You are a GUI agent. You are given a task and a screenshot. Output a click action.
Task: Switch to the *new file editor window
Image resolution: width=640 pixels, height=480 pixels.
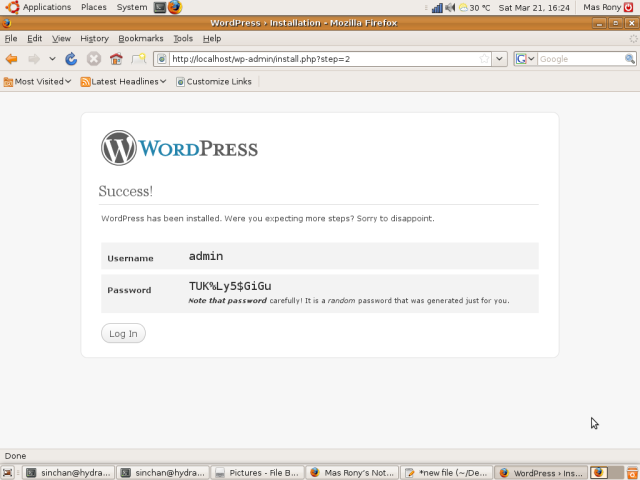447,473
